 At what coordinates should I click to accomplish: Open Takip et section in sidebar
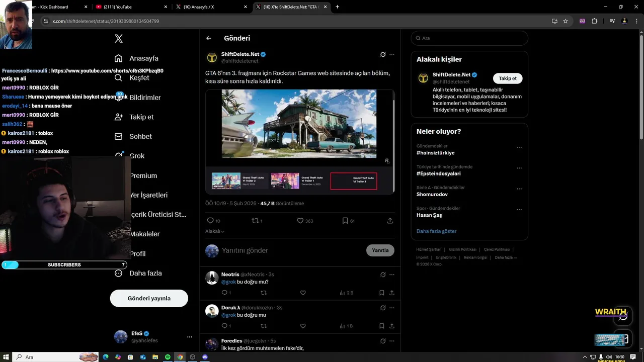click(x=134, y=117)
